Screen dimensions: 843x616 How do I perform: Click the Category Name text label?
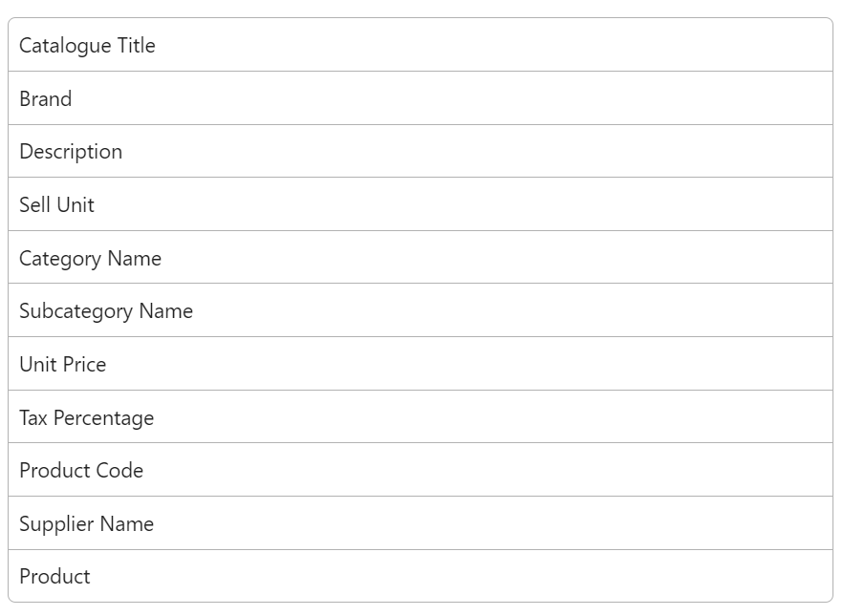pos(90,259)
